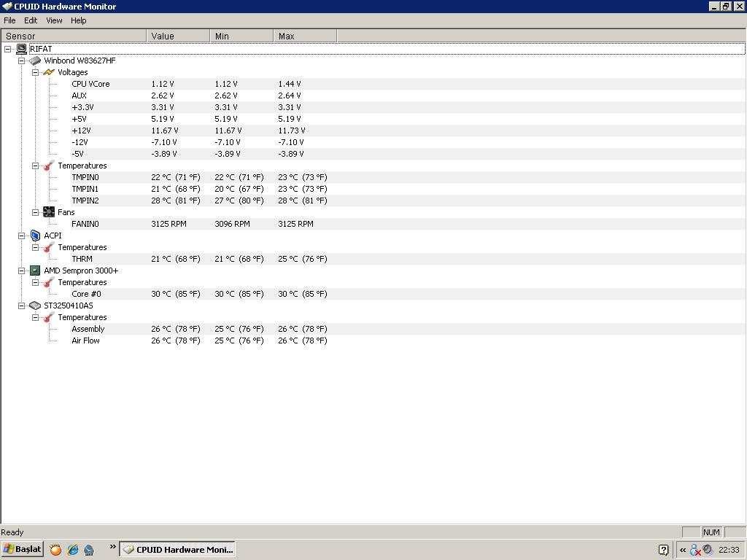Viewport: 747px width, 560px height.
Task: Select the FANIN0 fan row
Action: pos(409,224)
